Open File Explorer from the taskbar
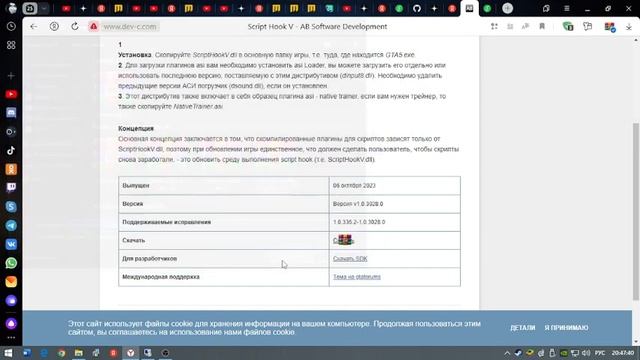The height and width of the screenshot is (360, 640). pos(78,353)
